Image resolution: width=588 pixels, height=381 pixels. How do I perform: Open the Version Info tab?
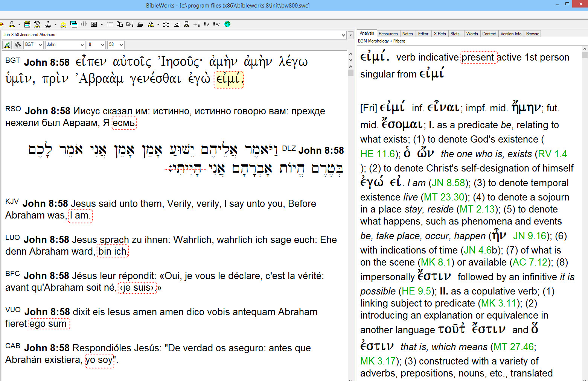pyautogui.click(x=511, y=34)
